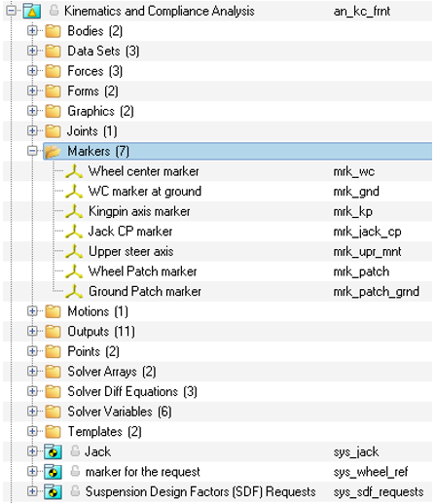
Task: Click the marker for the request system icon
Action: 53,472
